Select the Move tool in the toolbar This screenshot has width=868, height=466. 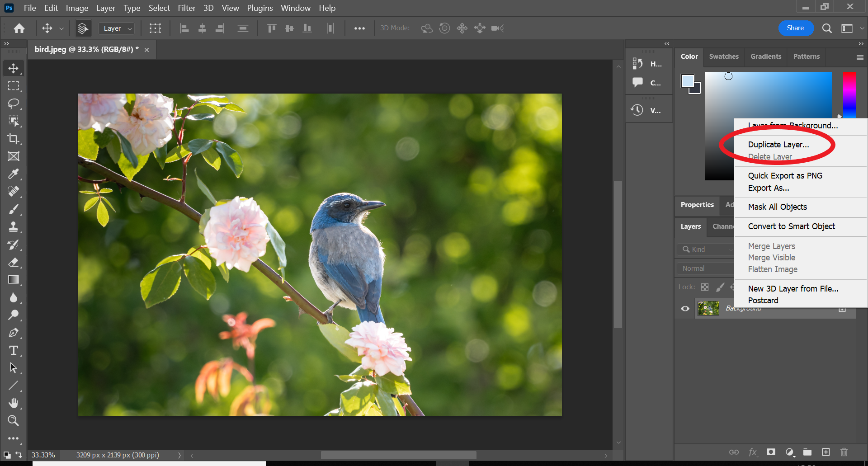tap(14, 68)
